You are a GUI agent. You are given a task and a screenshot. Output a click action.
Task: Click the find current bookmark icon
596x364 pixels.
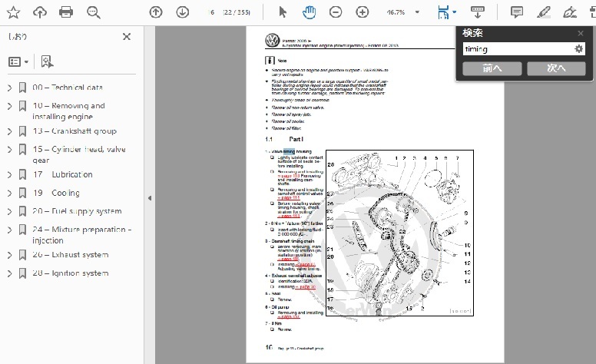click(x=47, y=61)
